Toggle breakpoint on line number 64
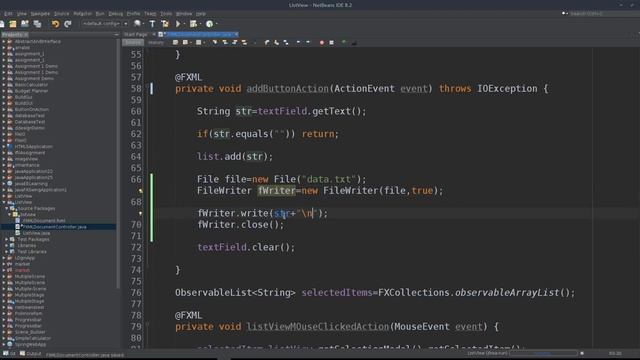This screenshot has height=360, width=640. point(136,157)
